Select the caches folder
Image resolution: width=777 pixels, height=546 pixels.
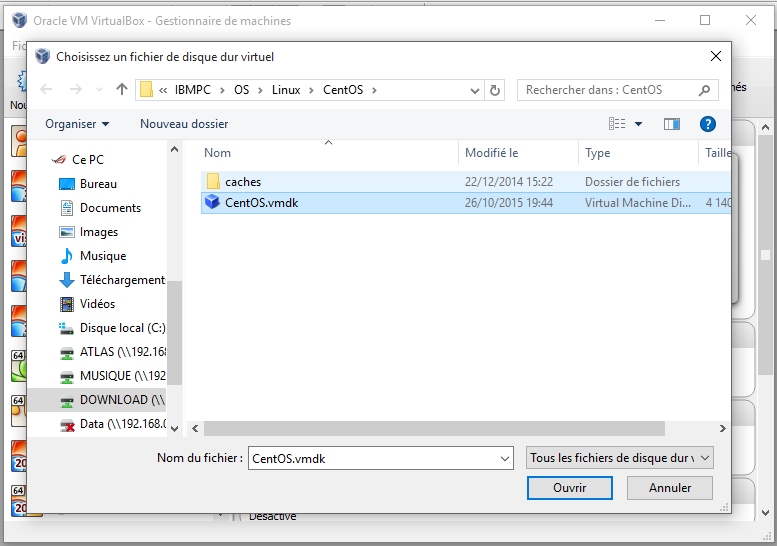tap(466, 182)
